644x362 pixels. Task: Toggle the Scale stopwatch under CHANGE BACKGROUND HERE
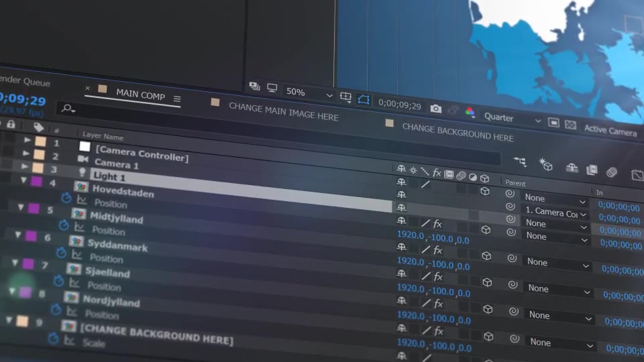coord(53,339)
